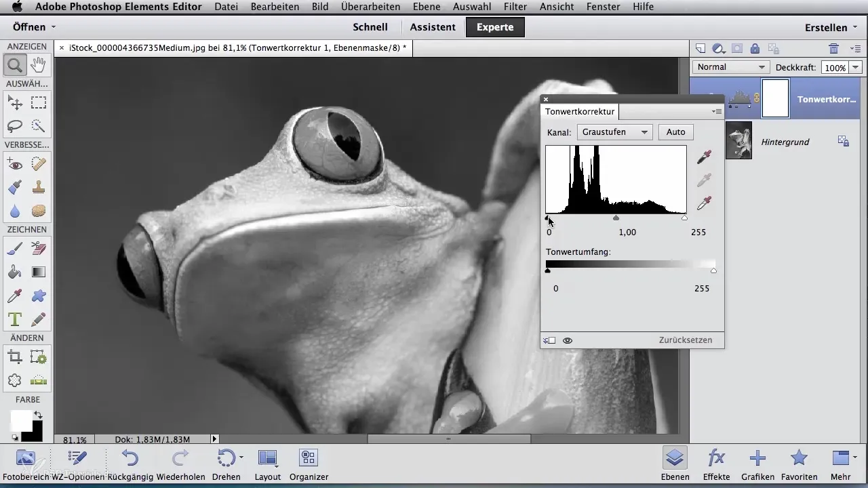Toggle clip-to-layer icon in Tonwertkorrektur panel
This screenshot has width=868, height=488.
(x=550, y=340)
